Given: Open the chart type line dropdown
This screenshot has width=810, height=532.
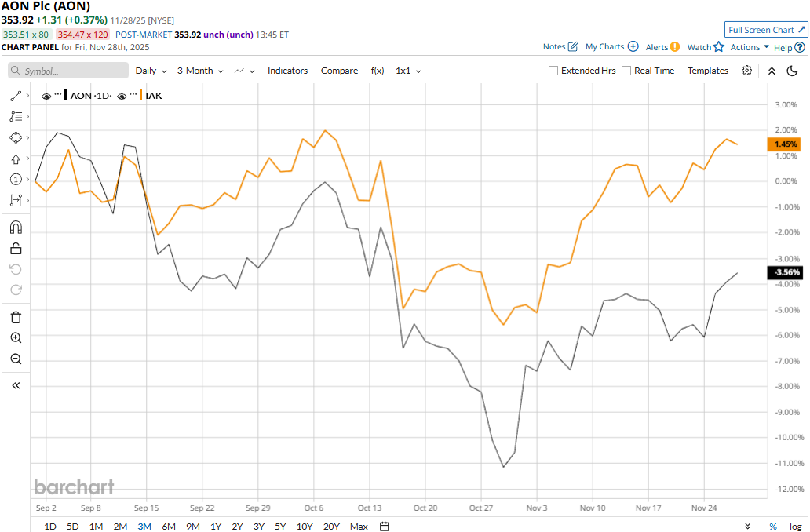Looking at the screenshot, I should click(244, 71).
